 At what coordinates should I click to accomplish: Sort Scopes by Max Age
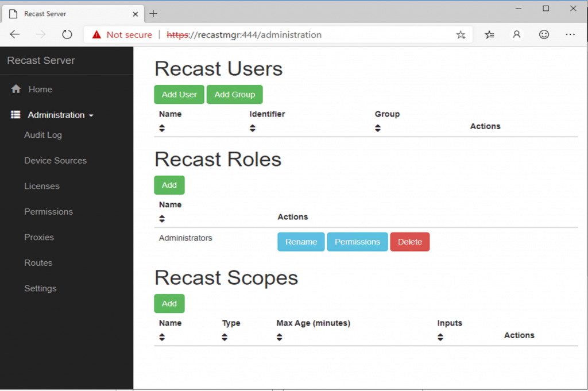pos(280,337)
